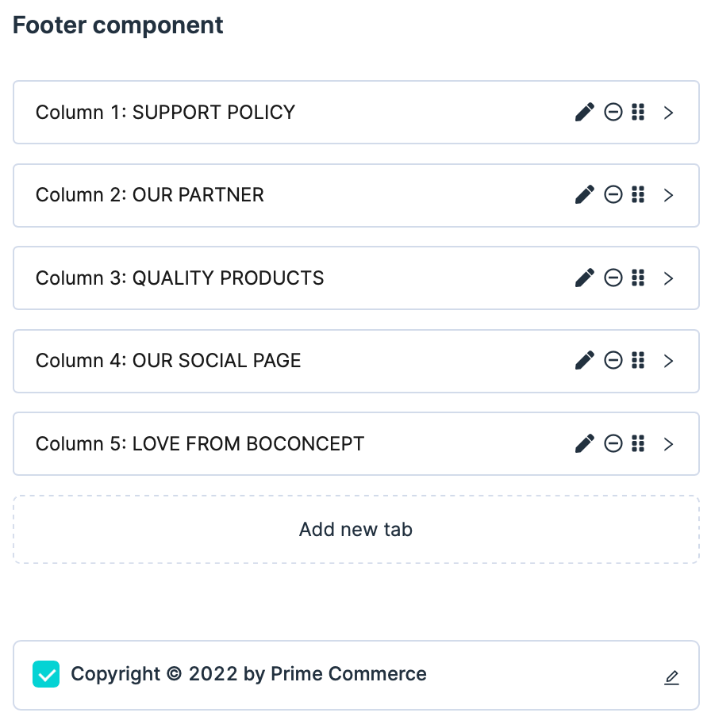Screen dimensions: 711x728
Task: Remove Column 2 OUR PARTNER using minus icon
Action: pyautogui.click(x=613, y=195)
